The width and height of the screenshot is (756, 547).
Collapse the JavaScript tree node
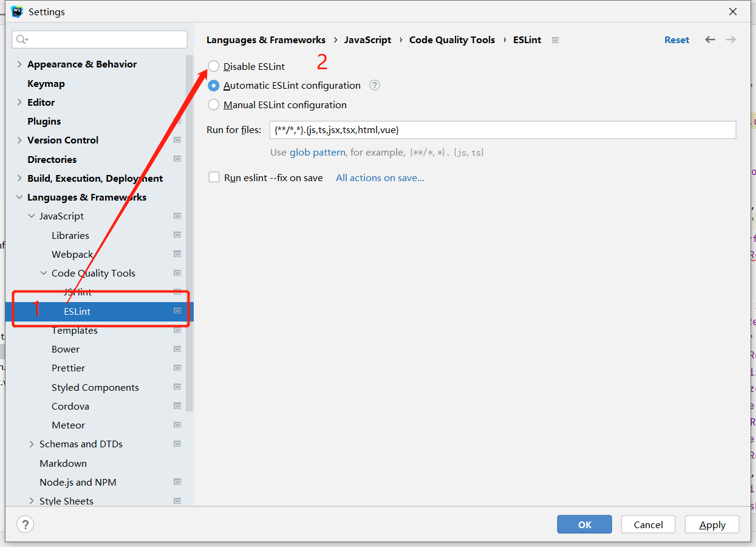pos(31,216)
